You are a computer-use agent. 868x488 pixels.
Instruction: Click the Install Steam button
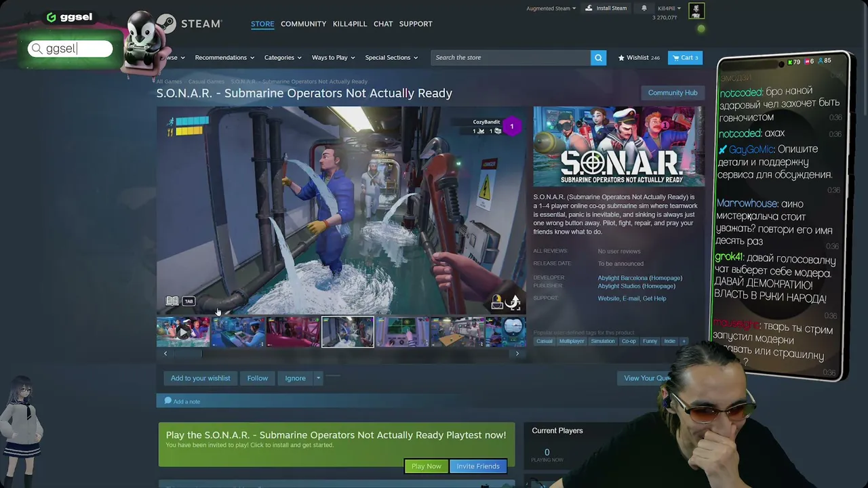(606, 8)
